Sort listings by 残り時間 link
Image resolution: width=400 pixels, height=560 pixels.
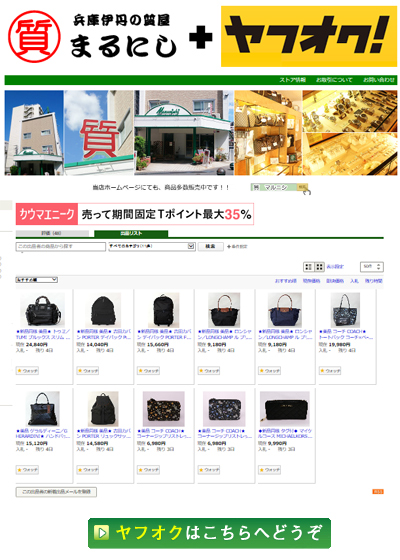[374, 281]
